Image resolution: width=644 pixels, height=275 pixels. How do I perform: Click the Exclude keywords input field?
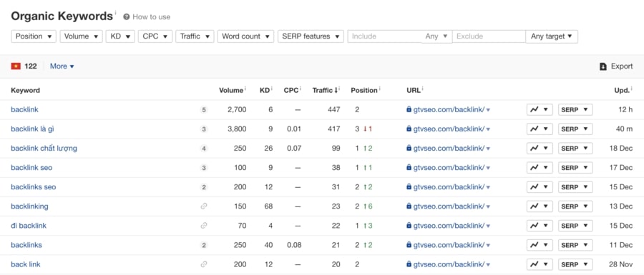pyautogui.click(x=489, y=36)
